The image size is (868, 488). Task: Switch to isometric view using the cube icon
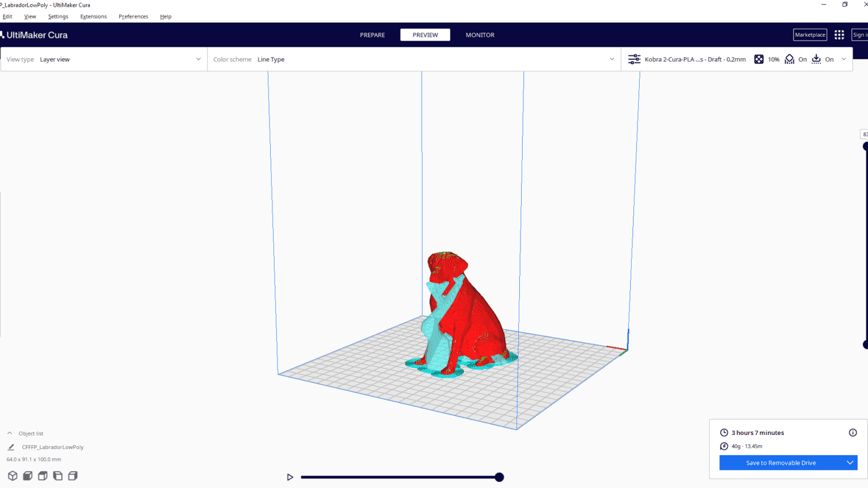coord(12,476)
